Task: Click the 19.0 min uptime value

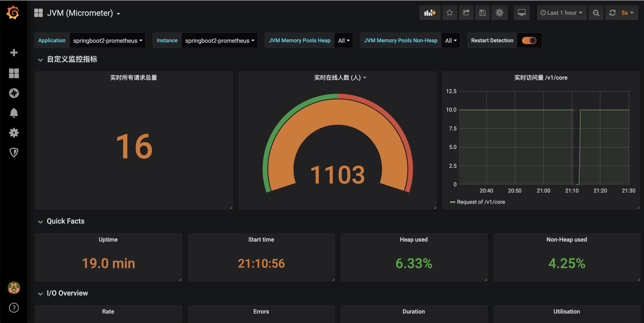Action: [108, 263]
